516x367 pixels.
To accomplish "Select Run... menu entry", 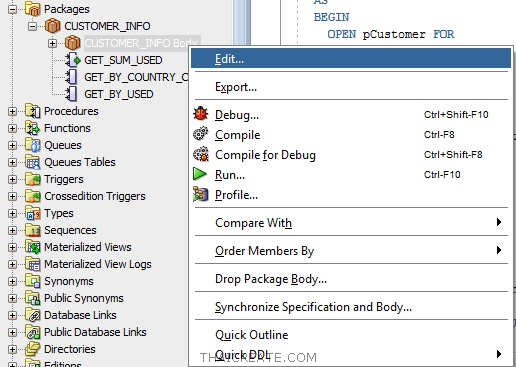I will click(x=351, y=174).
